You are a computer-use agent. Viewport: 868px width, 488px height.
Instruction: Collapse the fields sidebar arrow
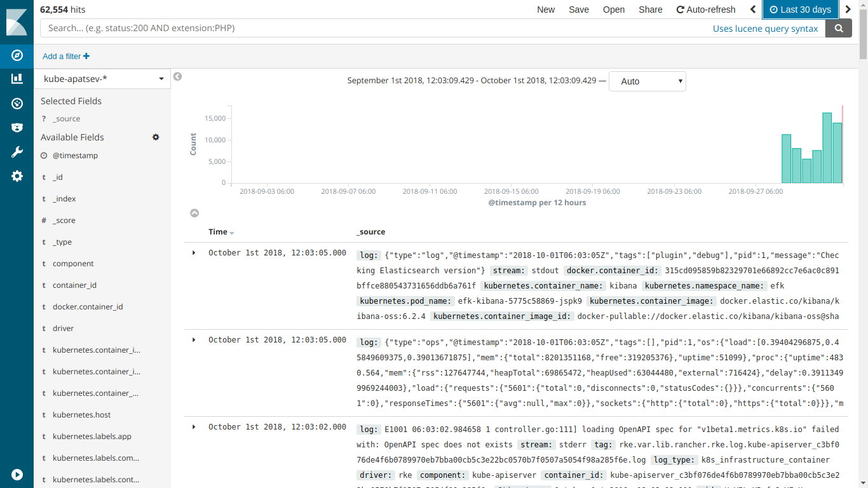coord(177,76)
